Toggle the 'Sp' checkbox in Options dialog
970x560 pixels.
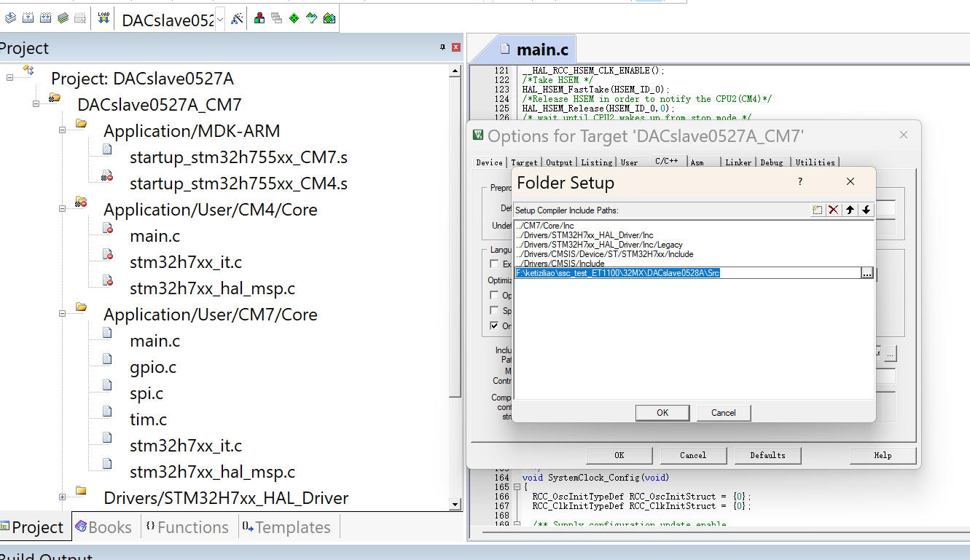pyautogui.click(x=495, y=311)
